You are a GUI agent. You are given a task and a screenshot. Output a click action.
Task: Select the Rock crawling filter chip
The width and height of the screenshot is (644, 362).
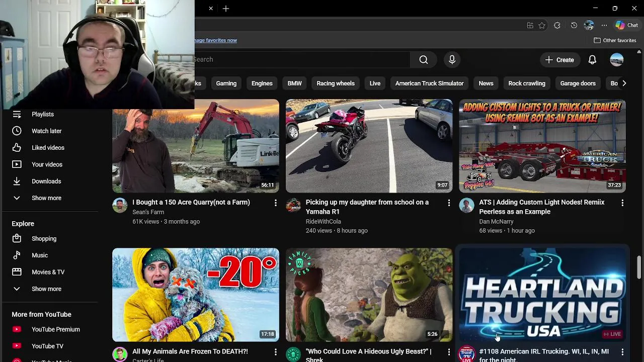coord(527,83)
